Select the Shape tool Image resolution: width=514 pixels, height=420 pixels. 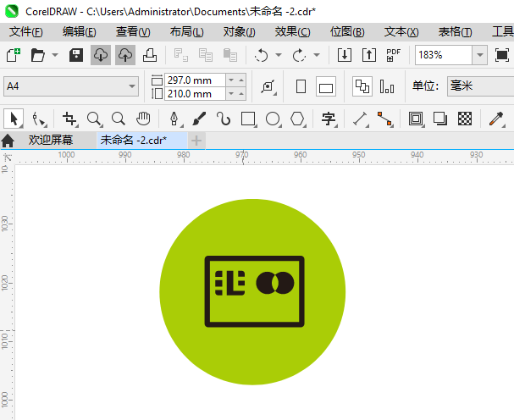click(x=39, y=119)
